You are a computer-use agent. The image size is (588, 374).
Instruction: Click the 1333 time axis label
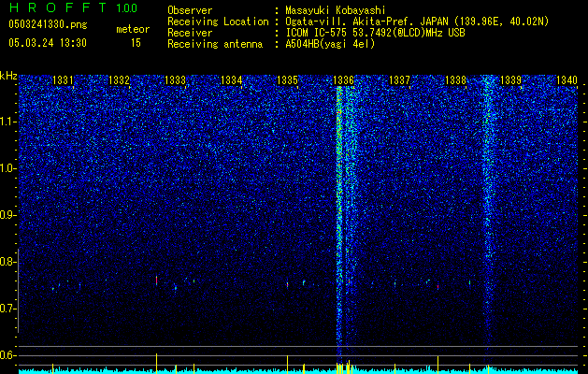coord(175,79)
